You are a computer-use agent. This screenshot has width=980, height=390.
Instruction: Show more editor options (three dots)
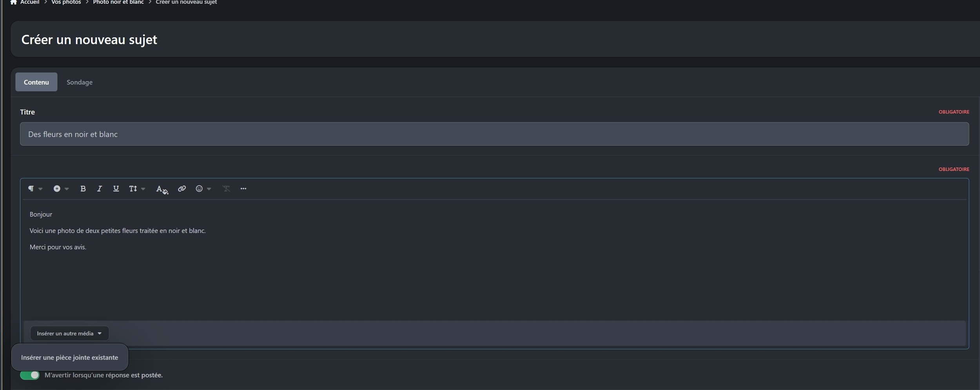click(243, 189)
